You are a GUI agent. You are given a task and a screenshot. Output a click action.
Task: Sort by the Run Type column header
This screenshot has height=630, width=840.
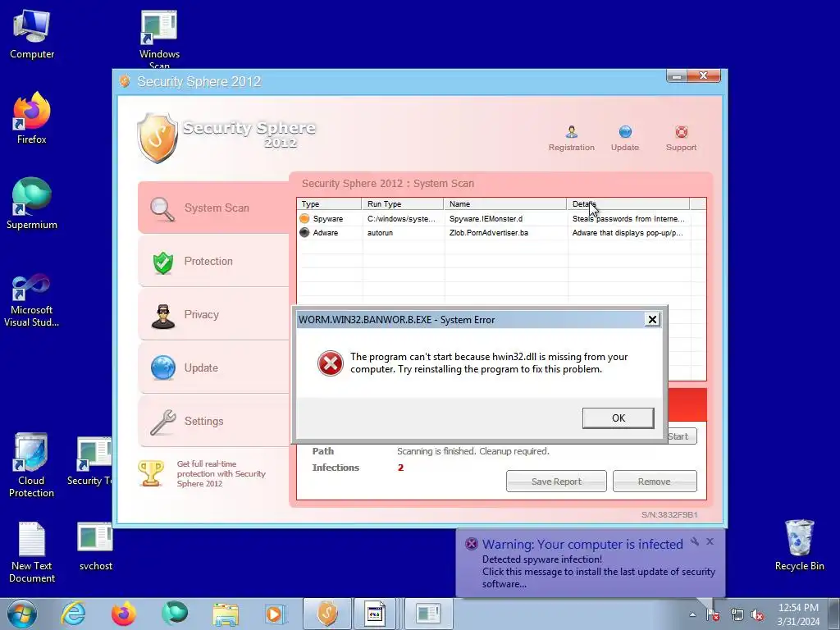(x=403, y=203)
